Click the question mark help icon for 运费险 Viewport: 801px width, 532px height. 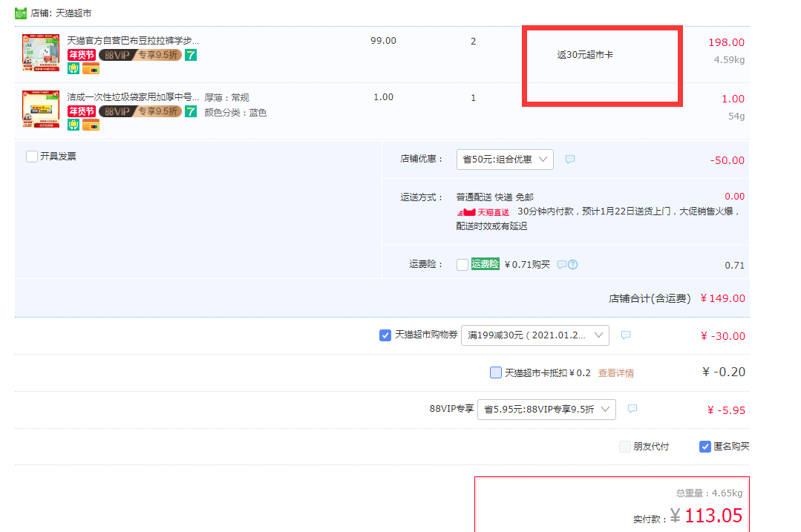coord(572,264)
